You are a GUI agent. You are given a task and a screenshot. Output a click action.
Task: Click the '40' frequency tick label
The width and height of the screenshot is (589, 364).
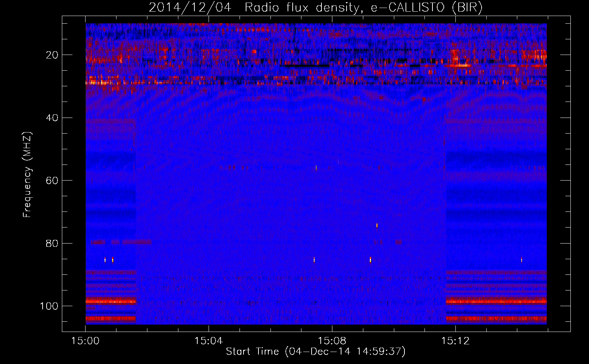point(52,118)
